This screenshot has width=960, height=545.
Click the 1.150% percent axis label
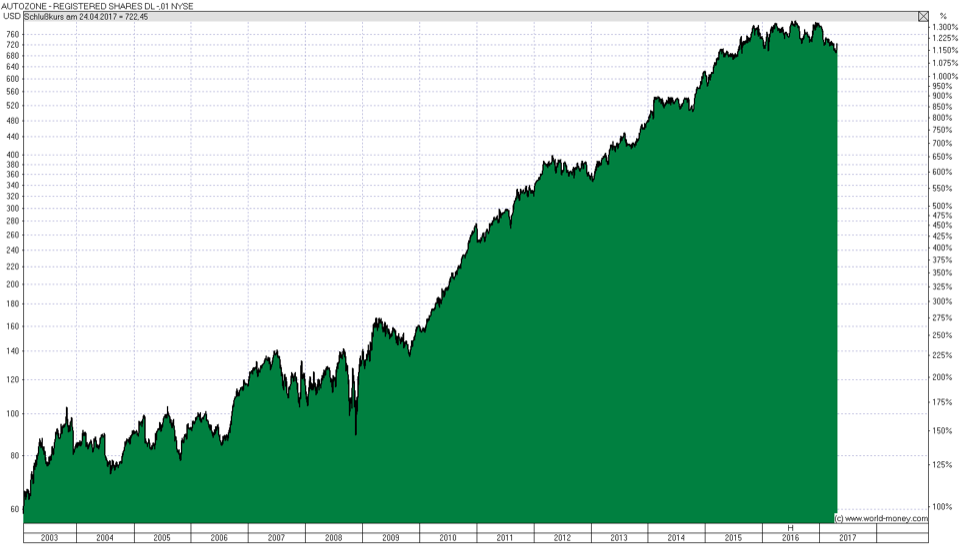[x=944, y=50]
